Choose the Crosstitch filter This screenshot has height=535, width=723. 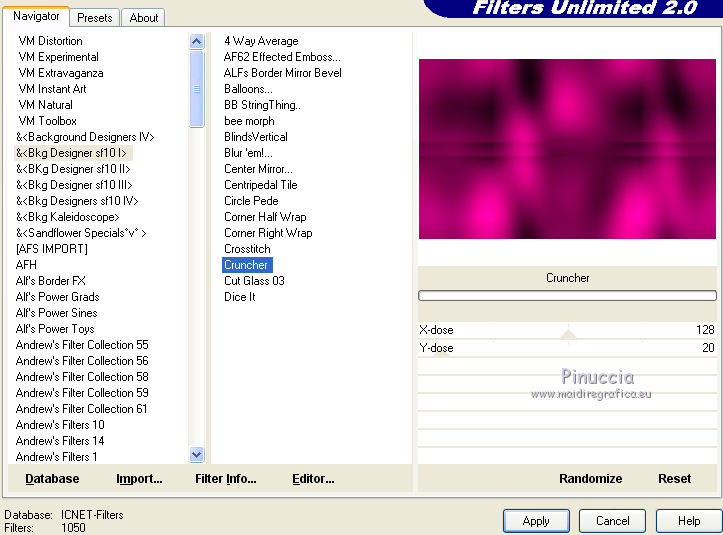point(247,249)
